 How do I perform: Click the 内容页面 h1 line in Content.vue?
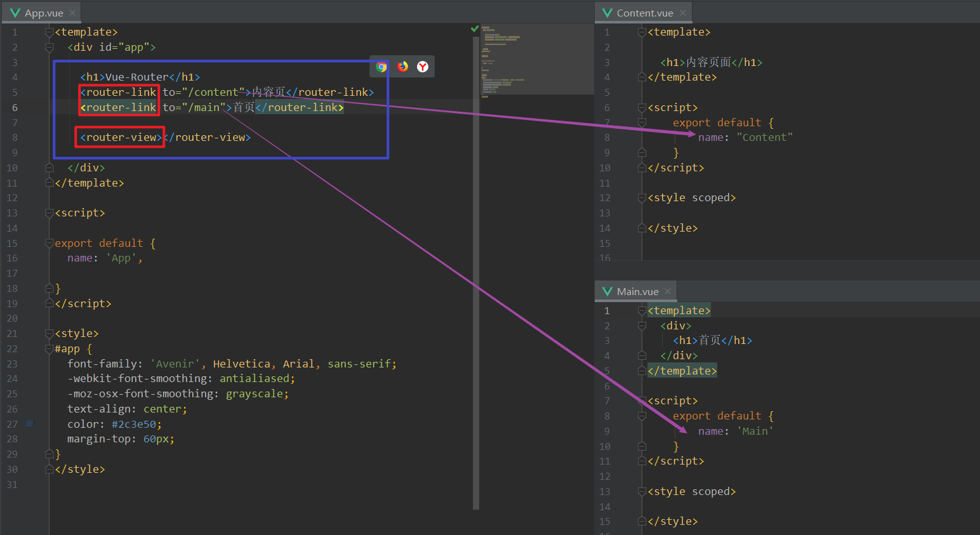click(711, 62)
